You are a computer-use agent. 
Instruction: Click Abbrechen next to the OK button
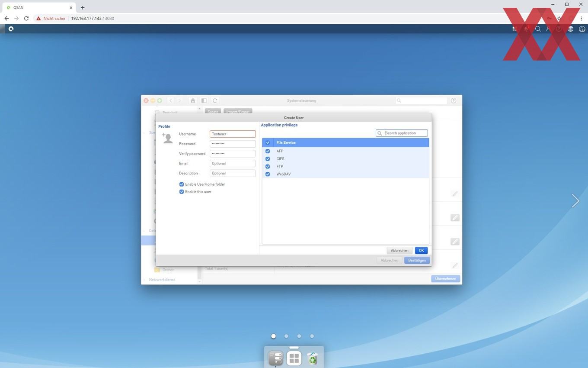(399, 251)
